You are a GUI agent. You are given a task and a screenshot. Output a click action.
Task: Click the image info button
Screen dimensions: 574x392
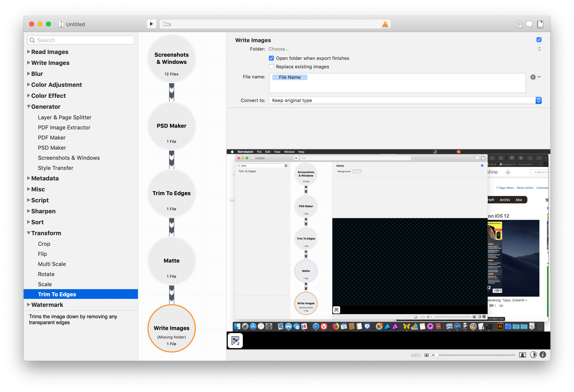click(543, 355)
